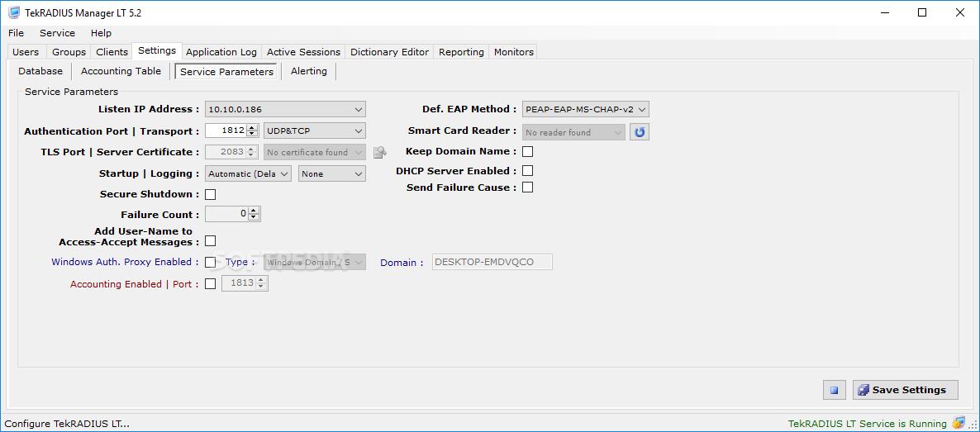
Task: Click the certificate browse icon
Action: (379, 152)
